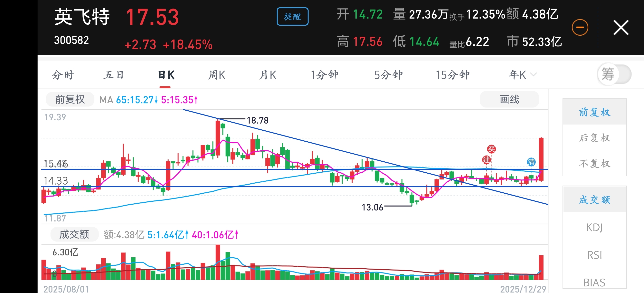Select 后复权 adjustment option
The width and height of the screenshot is (644, 293).
pos(594,138)
